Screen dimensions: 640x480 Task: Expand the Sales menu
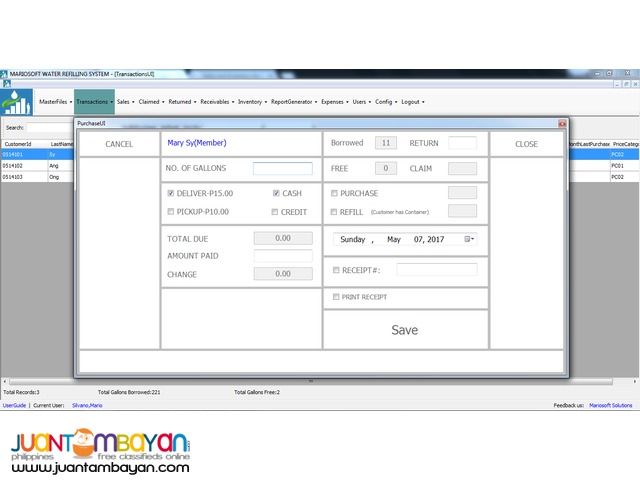[x=125, y=102]
